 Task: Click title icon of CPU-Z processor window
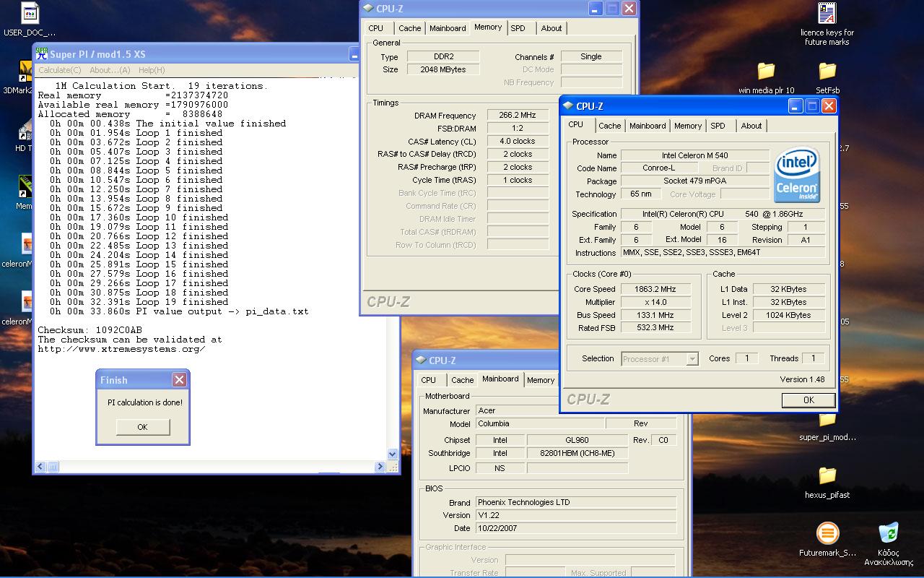(x=567, y=106)
